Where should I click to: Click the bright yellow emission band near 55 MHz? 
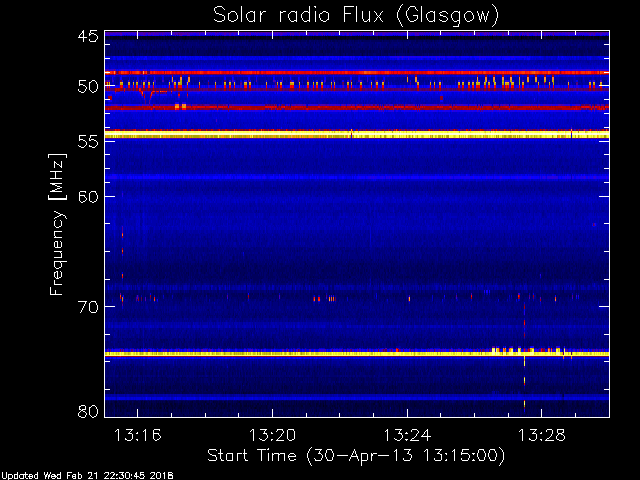click(357, 134)
